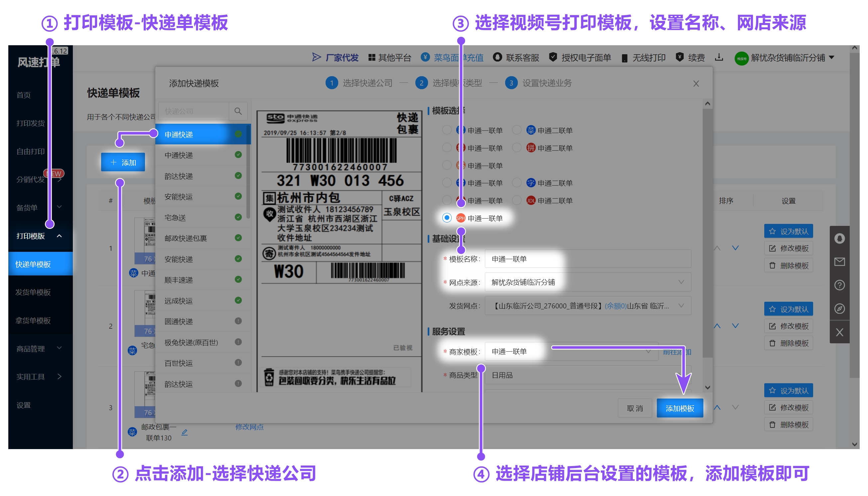Select the 拼 申通二联单 radio button
868x496 pixels.
516,147
